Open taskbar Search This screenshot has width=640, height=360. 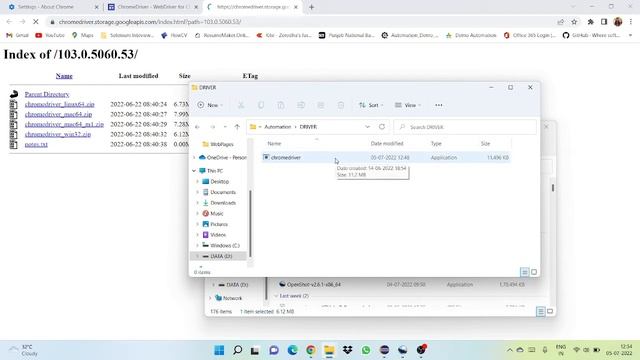[238, 350]
